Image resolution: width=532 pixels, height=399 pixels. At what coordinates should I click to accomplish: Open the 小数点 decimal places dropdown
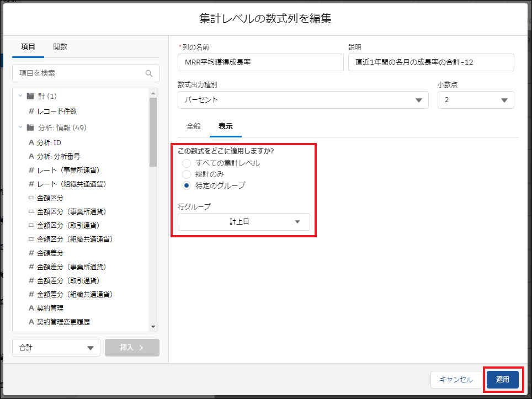[475, 100]
